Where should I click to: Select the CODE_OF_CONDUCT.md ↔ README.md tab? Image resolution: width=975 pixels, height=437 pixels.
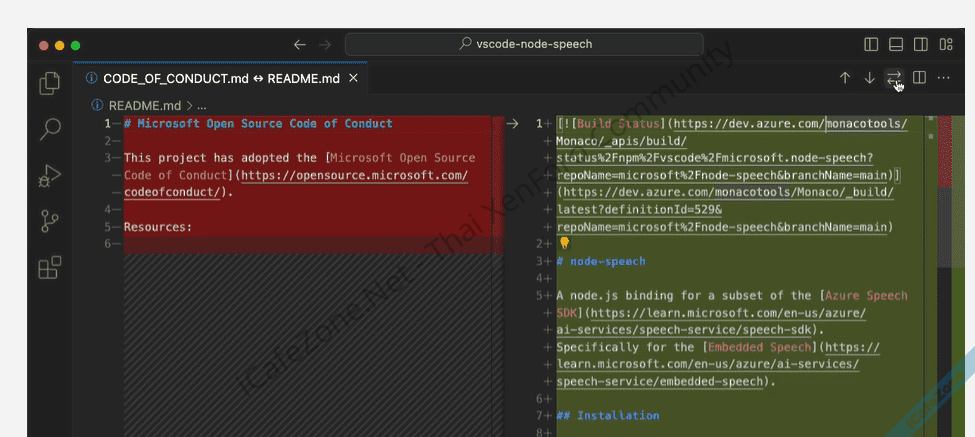[220, 78]
